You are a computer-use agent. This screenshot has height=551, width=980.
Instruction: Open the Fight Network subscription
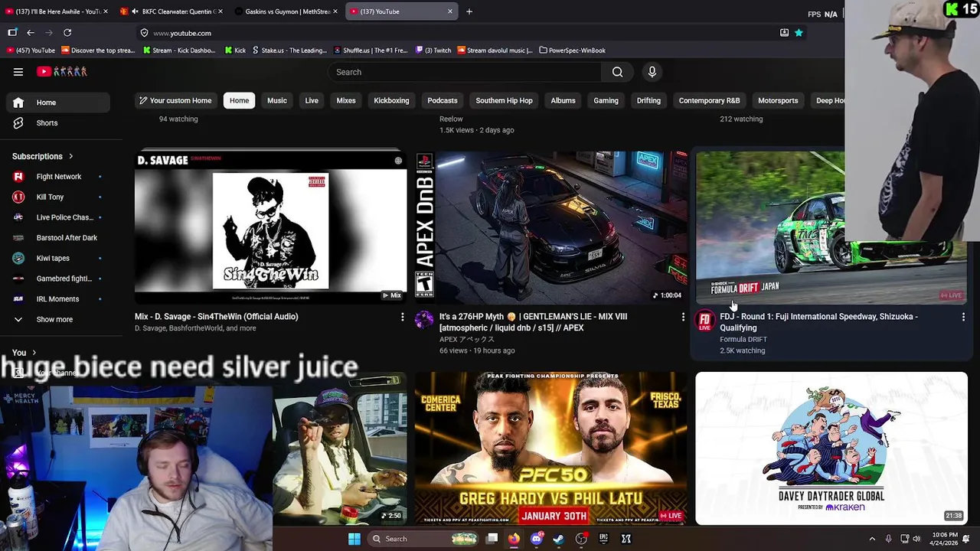[x=57, y=177]
